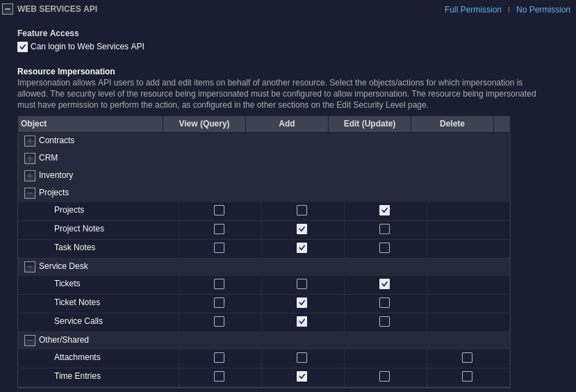Uncheck Add for Time Entries
The width and height of the screenshot is (576, 392).
(302, 376)
